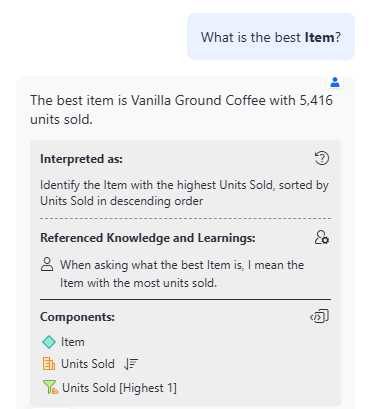Click the interpreted query description text

184,193
